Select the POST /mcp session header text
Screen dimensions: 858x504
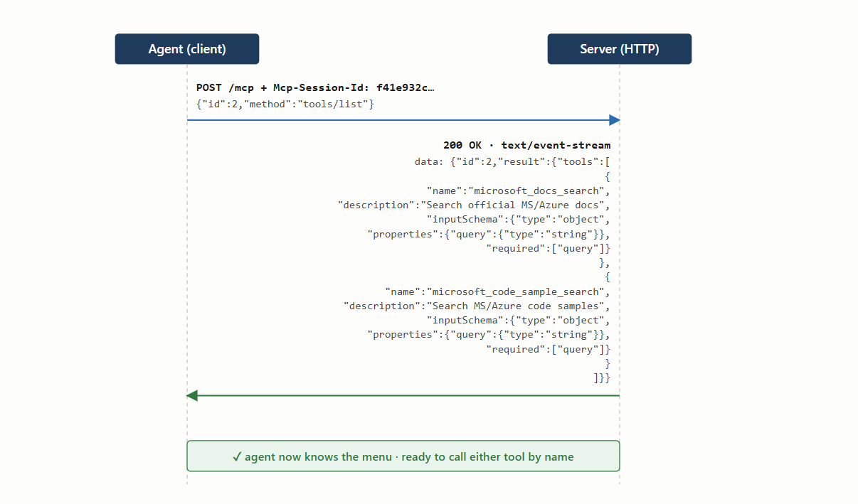tap(315, 87)
